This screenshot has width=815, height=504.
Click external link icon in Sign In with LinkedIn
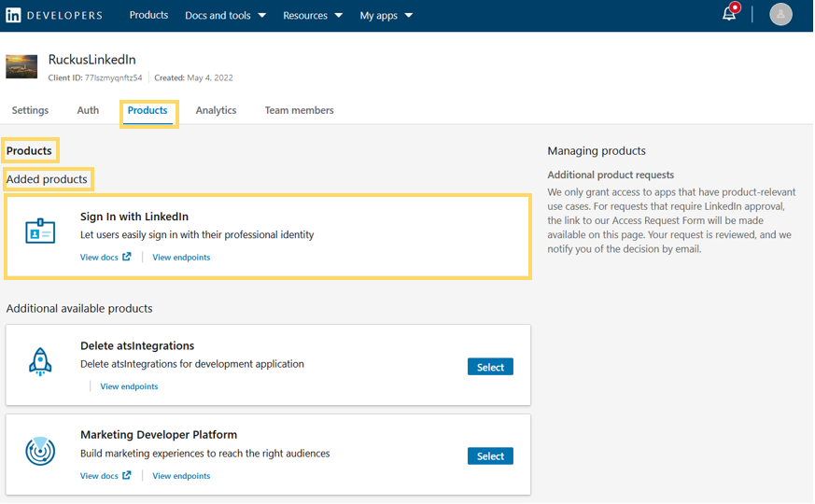tap(127, 257)
